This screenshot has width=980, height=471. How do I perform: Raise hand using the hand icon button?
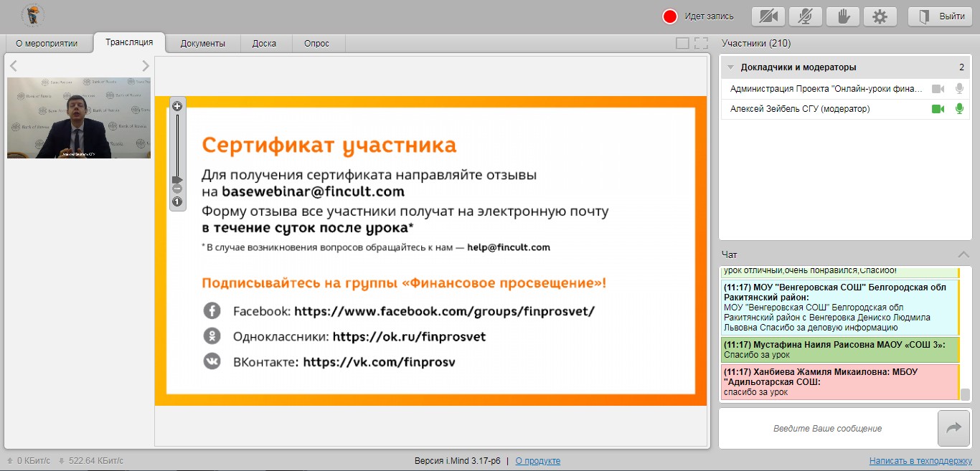click(843, 16)
